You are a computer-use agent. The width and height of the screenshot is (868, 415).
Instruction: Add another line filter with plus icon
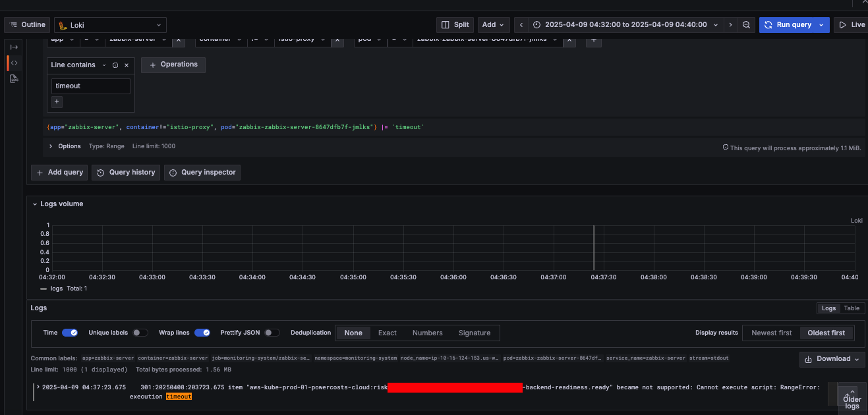click(57, 101)
